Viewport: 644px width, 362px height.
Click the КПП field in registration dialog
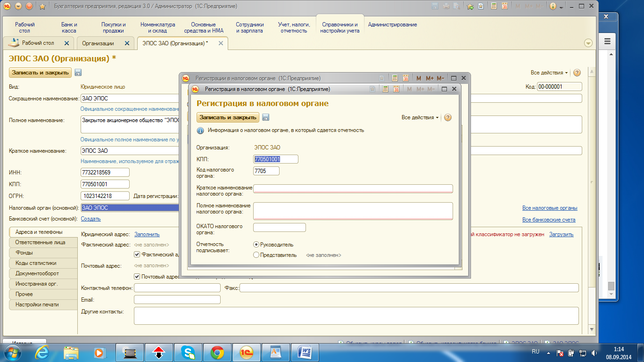click(276, 159)
